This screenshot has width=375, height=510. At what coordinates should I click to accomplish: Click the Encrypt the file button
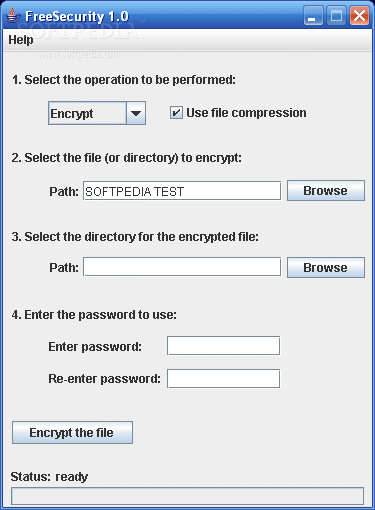[x=72, y=432]
